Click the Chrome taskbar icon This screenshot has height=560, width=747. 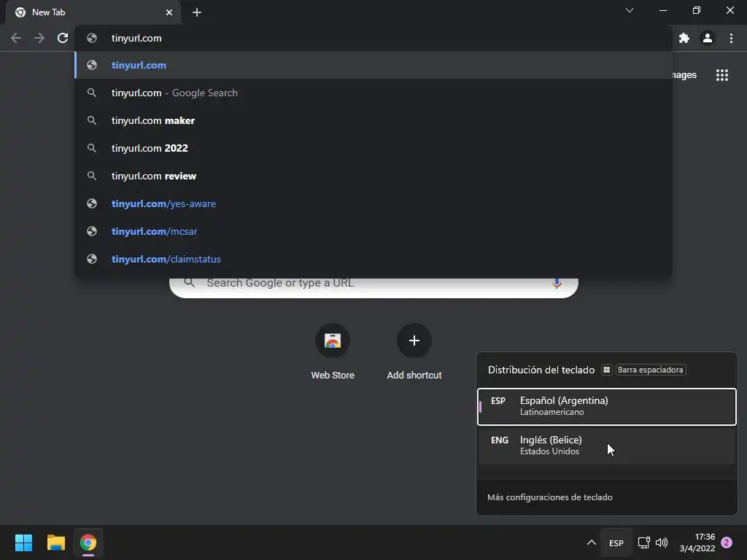[88, 542]
